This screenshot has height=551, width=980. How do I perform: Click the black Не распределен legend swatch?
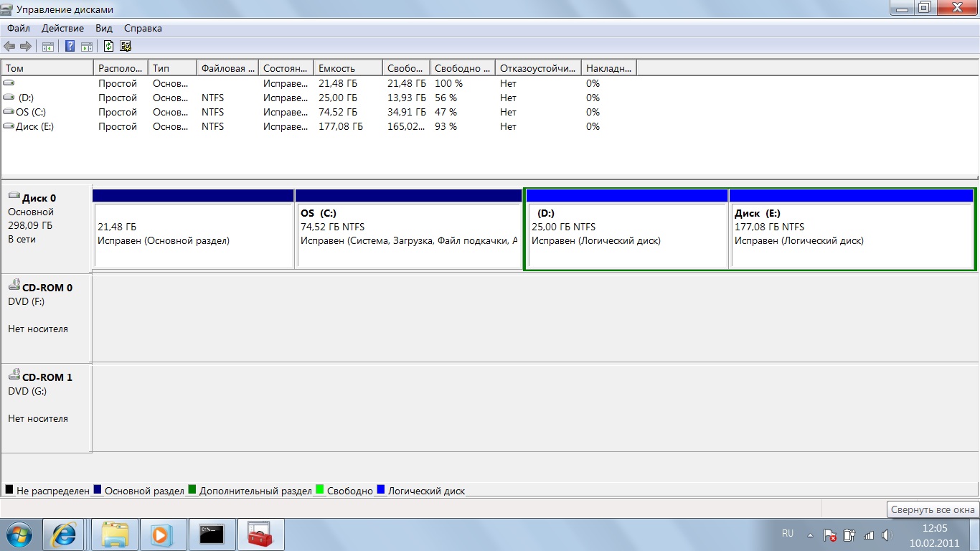click(x=9, y=490)
